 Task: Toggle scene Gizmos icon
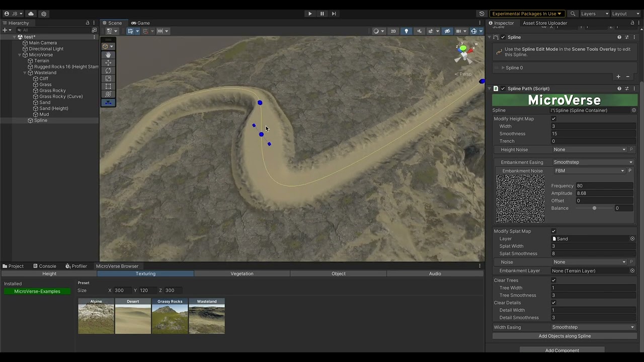click(473, 31)
